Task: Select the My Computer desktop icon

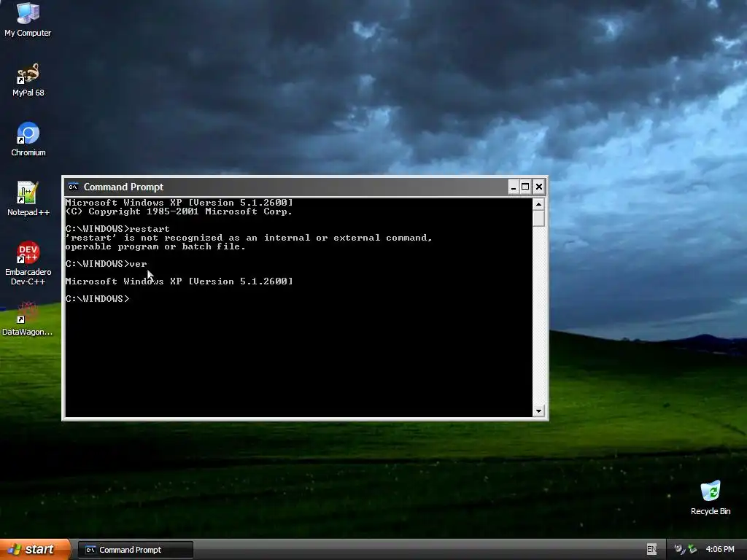Action: click(x=28, y=19)
